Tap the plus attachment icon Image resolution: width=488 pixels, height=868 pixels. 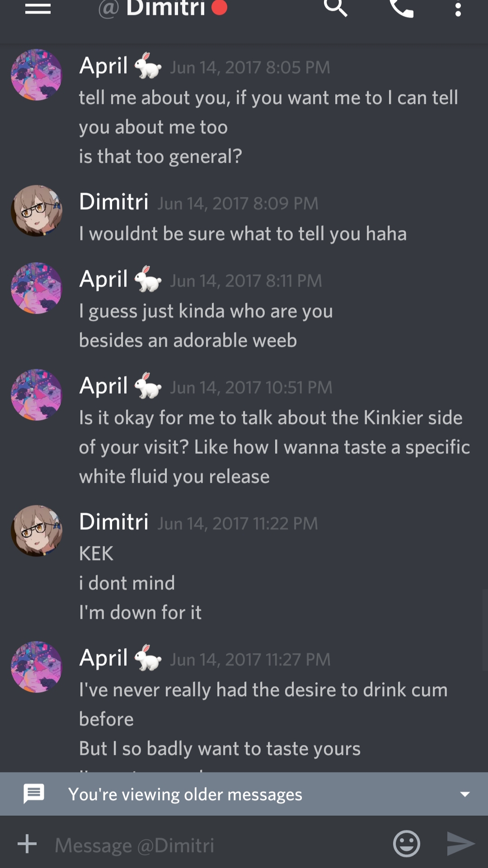27,844
